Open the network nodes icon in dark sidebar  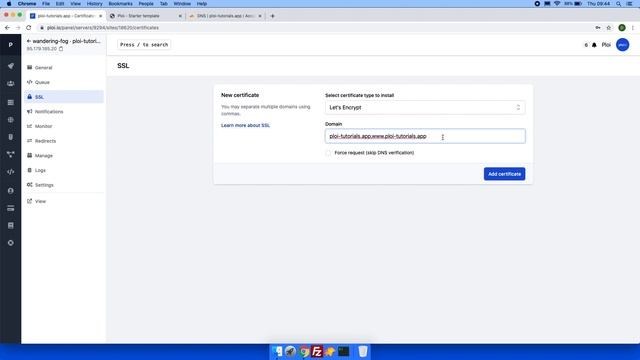(11, 154)
